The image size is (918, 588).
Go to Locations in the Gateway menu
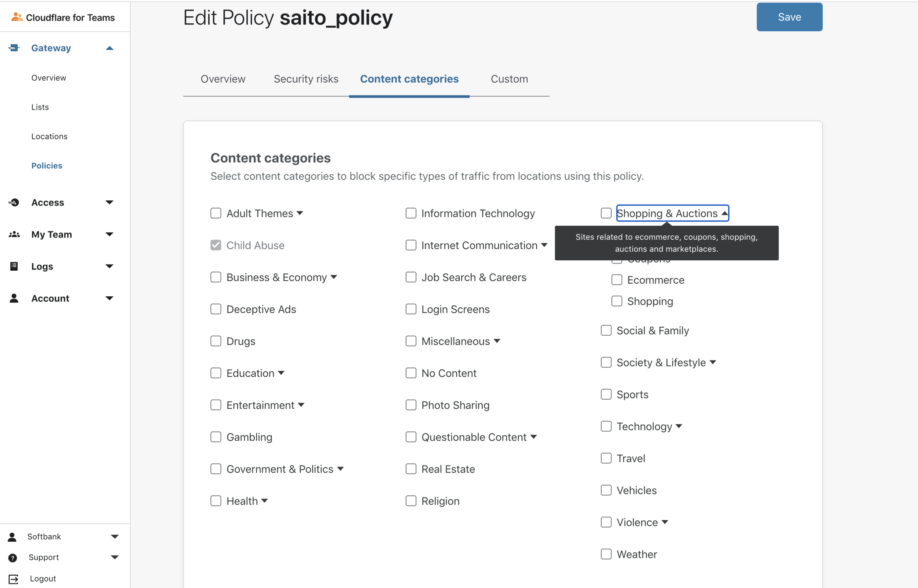click(49, 136)
